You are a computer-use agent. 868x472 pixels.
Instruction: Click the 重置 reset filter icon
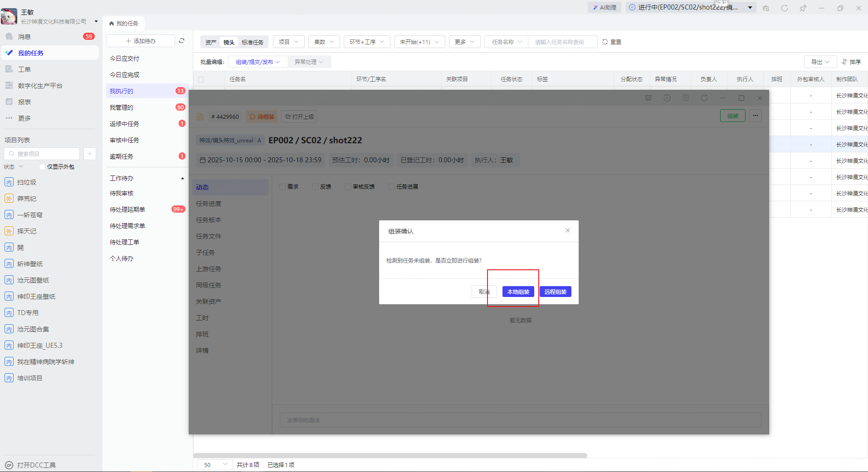(605, 42)
